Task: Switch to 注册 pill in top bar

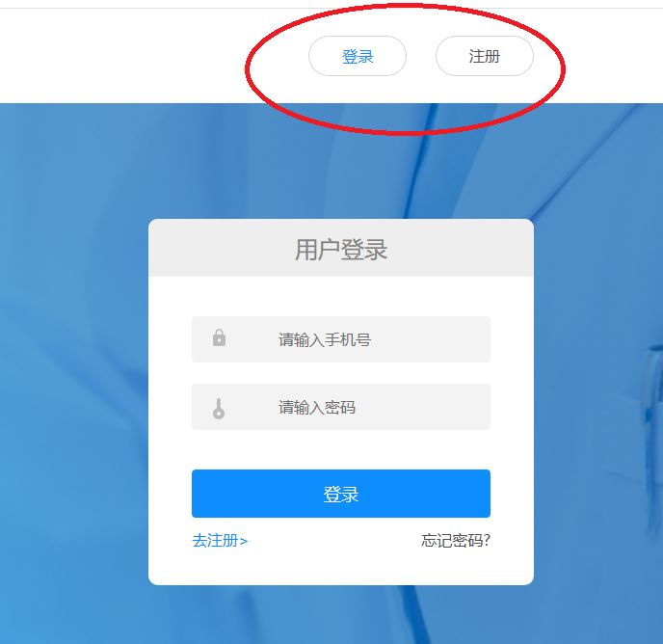Action: click(x=485, y=56)
